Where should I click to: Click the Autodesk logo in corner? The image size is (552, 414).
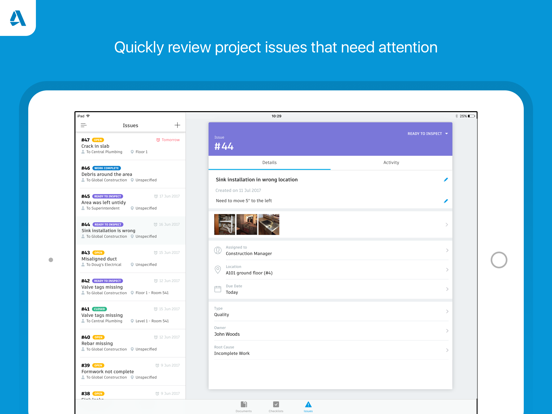[x=18, y=18]
